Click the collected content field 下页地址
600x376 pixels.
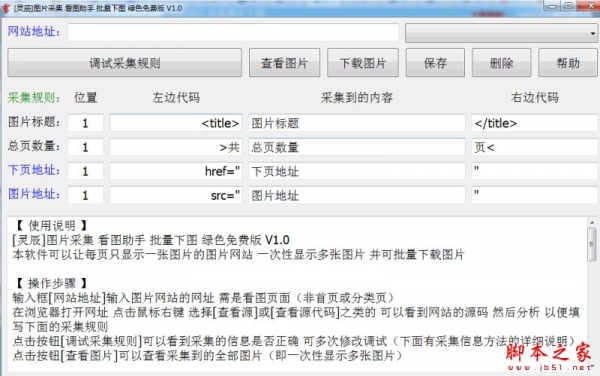pyautogui.click(x=357, y=171)
